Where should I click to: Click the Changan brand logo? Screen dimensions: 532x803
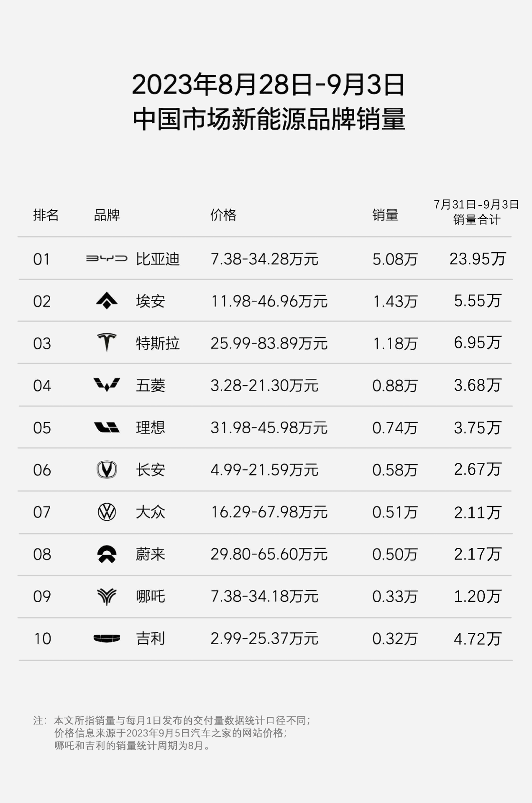click(107, 469)
